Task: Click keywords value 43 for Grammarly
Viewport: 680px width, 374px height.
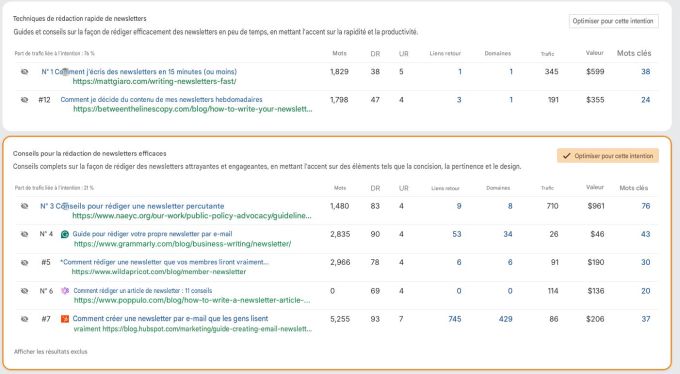Action: pos(646,234)
